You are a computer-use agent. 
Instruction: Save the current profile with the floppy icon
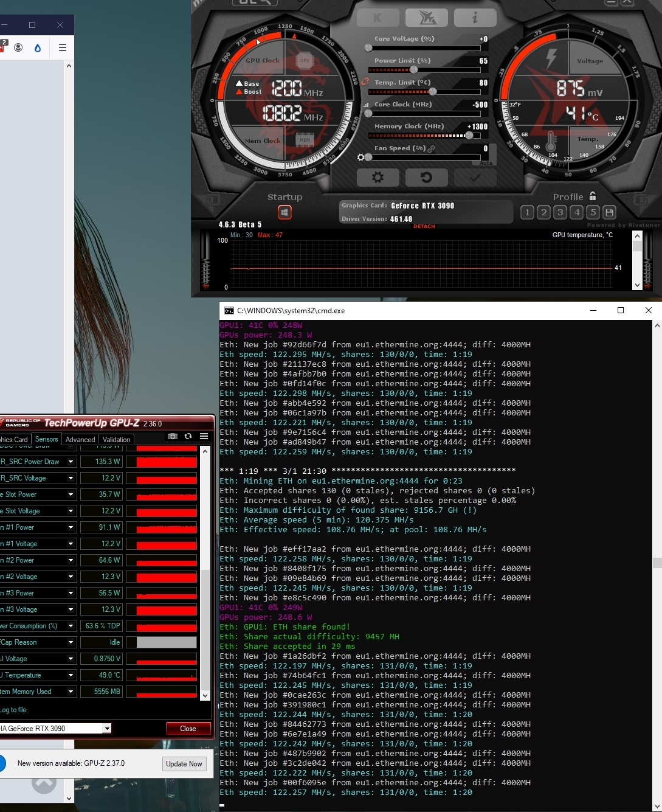tap(609, 212)
